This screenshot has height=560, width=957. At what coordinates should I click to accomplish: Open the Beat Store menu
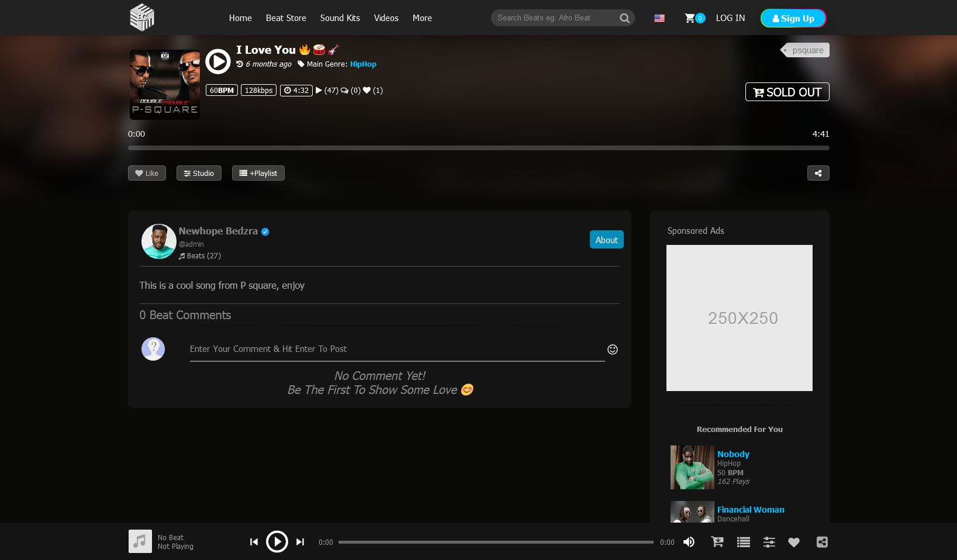[x=286, y=18]
